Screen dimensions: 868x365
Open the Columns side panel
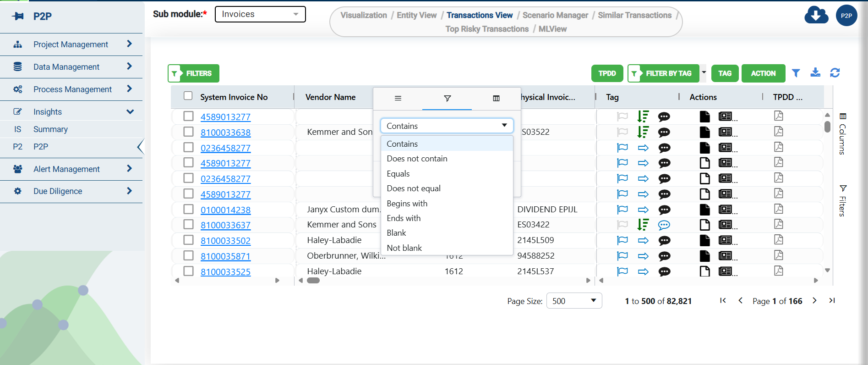point(843,133)
